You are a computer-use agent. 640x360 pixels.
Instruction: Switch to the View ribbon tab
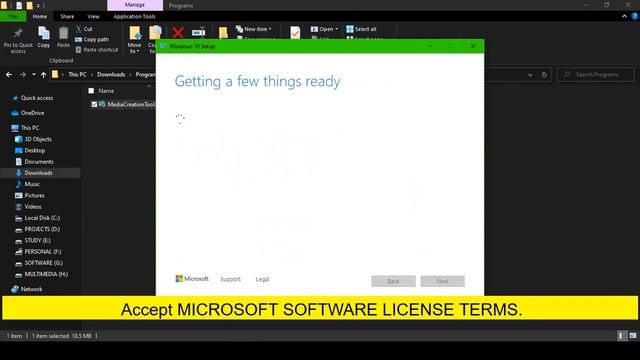93,16
